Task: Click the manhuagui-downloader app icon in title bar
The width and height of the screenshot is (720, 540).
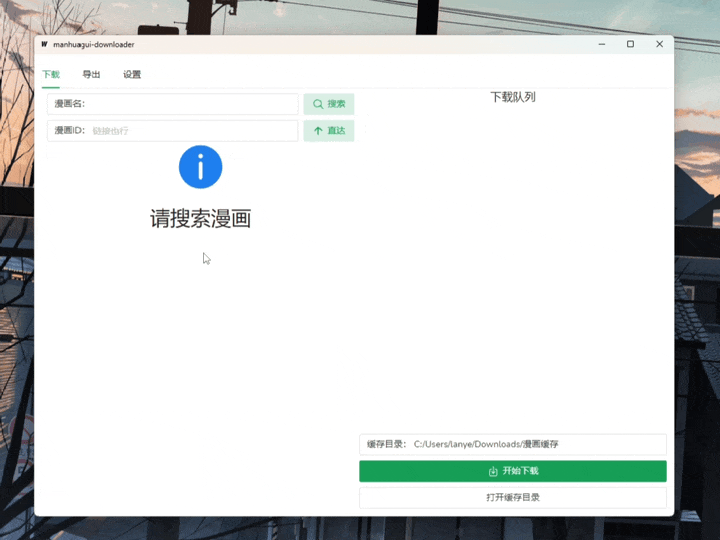Action: [x=45, y=45]
